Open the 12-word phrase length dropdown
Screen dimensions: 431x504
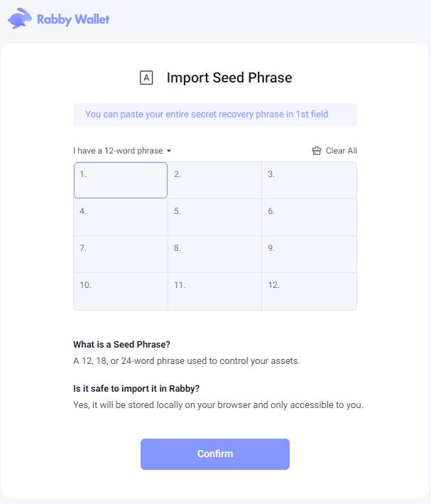tap(118, 151)
